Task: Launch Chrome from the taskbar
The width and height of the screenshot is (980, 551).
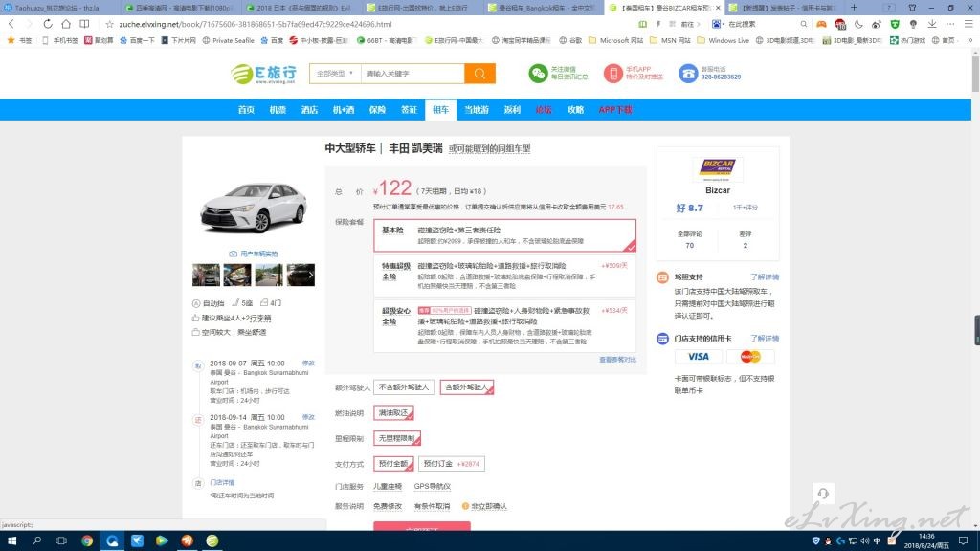Action: (87, 540)
